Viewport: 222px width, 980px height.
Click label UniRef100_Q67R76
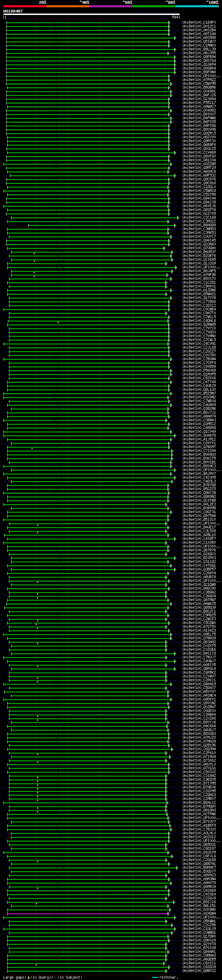pyautogui.click(x=199, y=550)
